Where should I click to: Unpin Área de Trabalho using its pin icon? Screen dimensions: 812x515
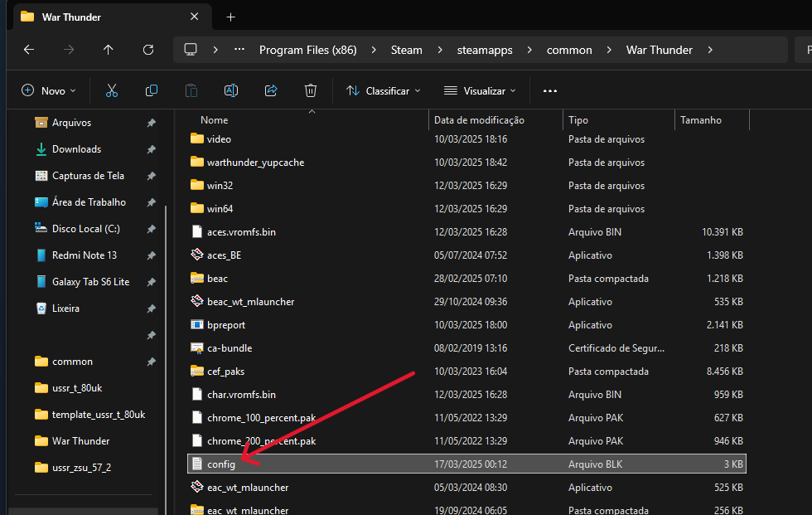(151, 202)
